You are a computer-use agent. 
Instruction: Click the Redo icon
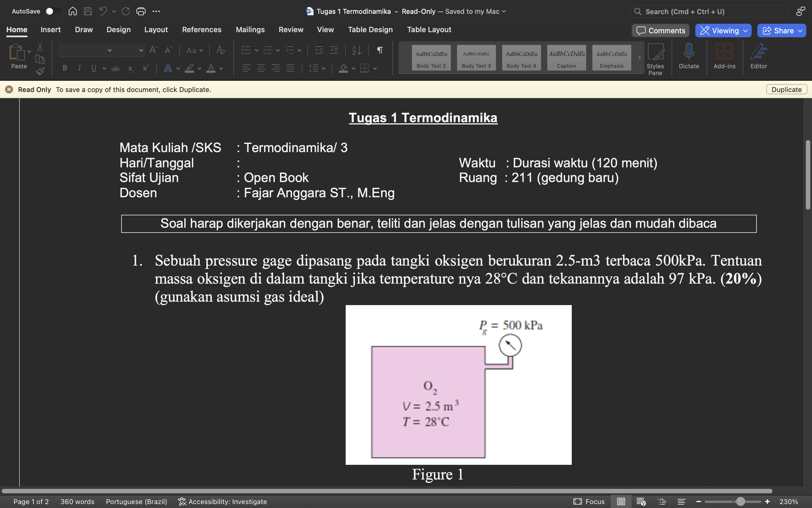(125, 11)
